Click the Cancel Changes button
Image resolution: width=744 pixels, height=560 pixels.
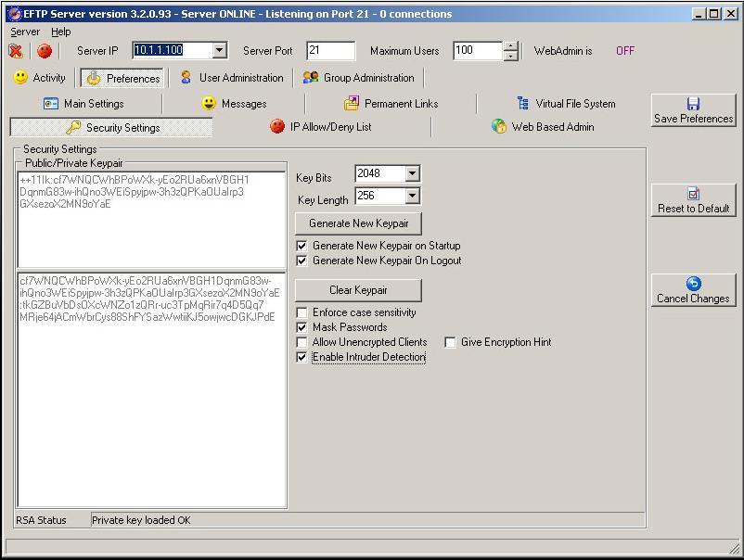point(693,291)
